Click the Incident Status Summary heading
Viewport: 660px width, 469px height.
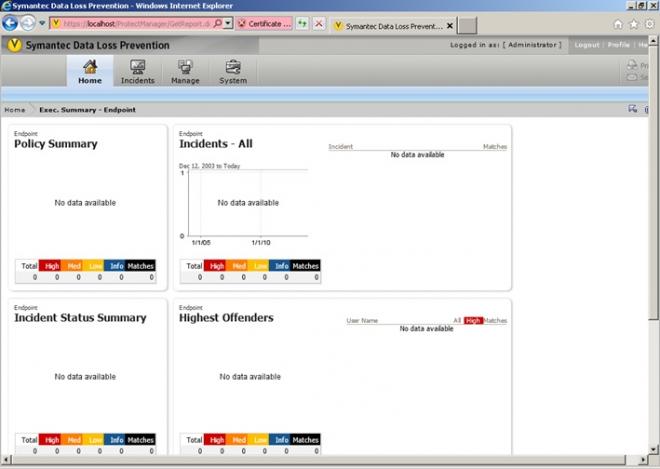[80, 318]
